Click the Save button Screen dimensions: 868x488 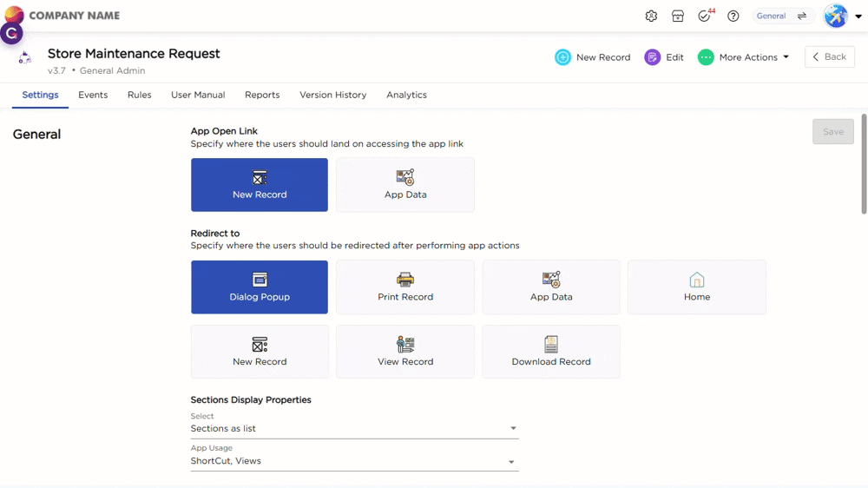(832, 132)
